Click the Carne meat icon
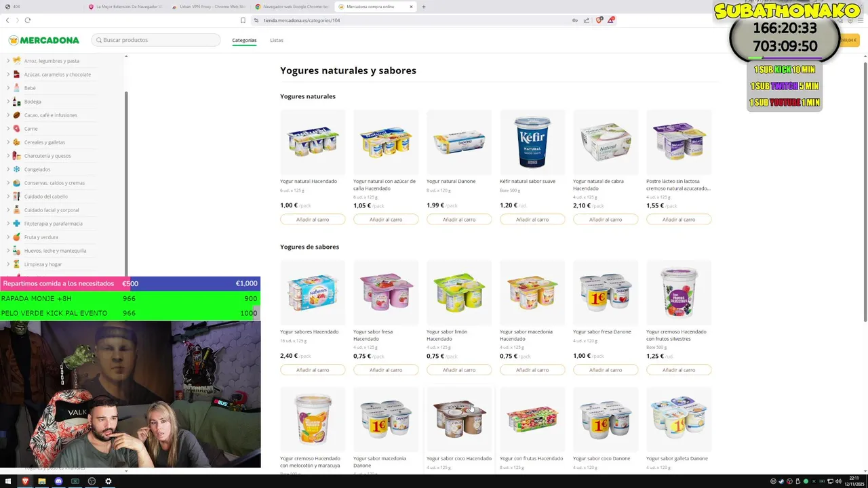 (x=16, y=129)
